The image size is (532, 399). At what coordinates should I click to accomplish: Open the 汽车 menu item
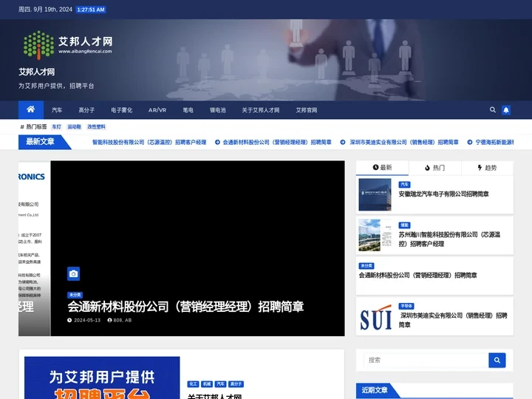(57, 110)
